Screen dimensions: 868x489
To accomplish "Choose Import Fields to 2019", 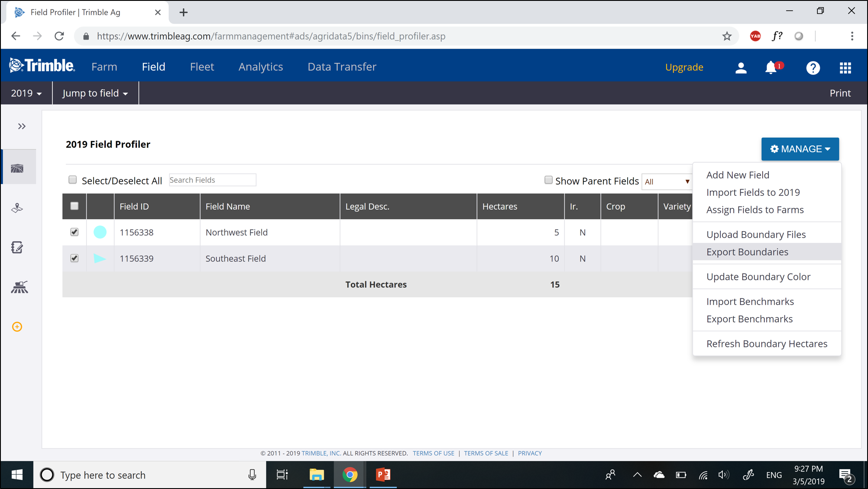I will pyautogui.click(x=753, y=192).
